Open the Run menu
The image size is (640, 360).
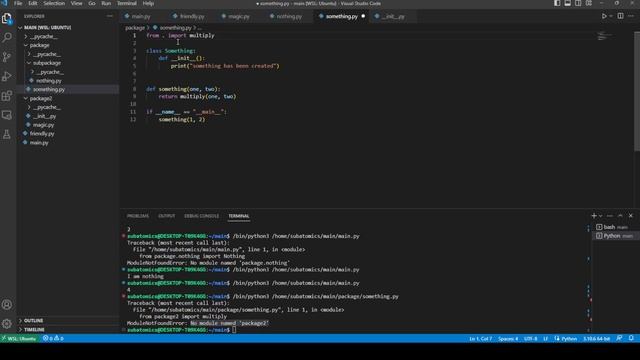click(x=106, y=3)
